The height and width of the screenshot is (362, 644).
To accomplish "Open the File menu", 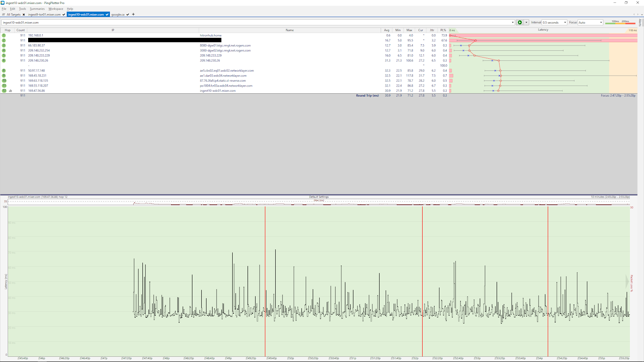I will click(x=4, y=8).
